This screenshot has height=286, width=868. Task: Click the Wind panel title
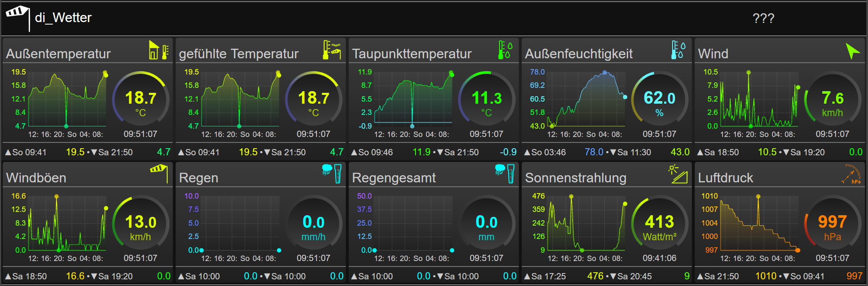[713, 54]
